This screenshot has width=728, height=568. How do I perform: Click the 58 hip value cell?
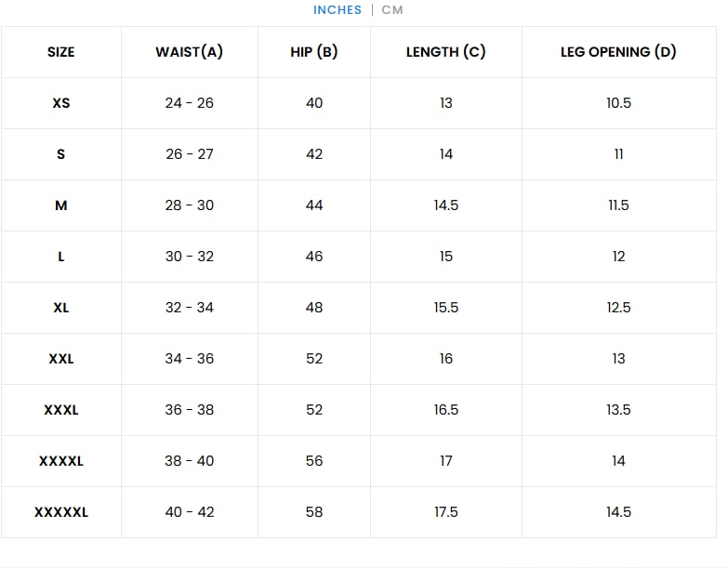point(314,512)
